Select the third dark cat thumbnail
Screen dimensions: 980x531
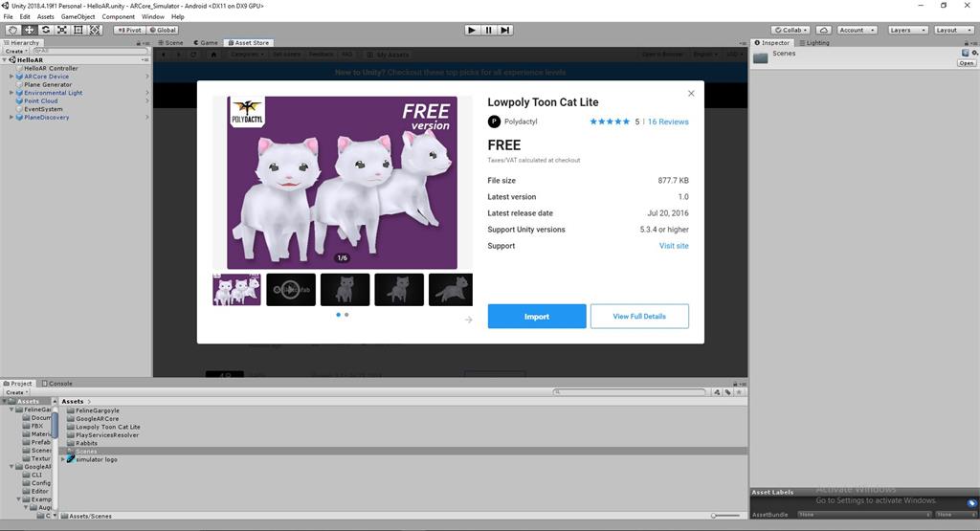tap(345, 289)
